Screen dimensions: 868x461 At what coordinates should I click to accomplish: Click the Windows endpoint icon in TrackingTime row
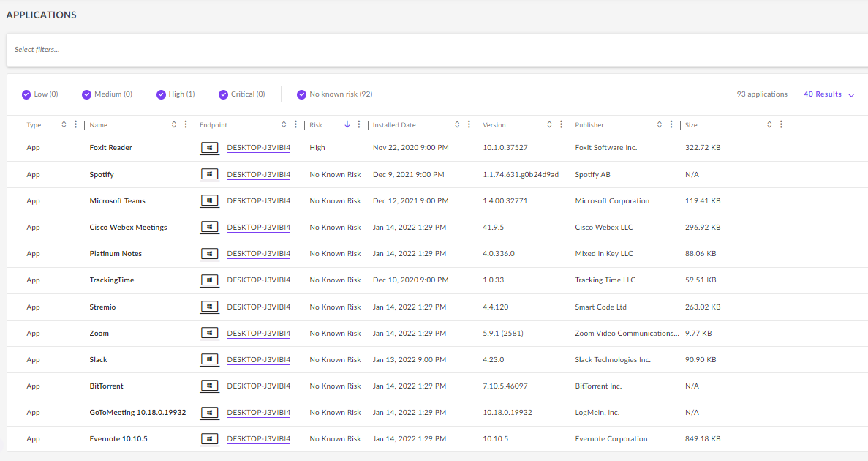coord(209,280)
